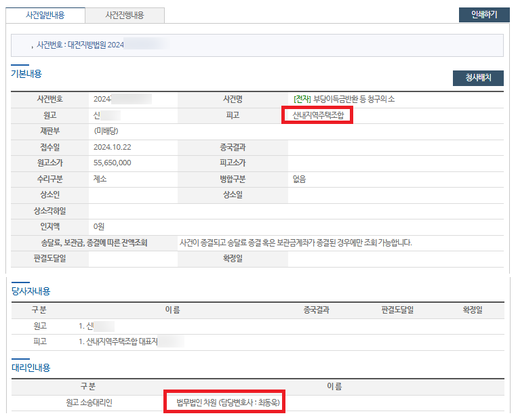Click the 없음 value next to 병합구분
518x420 pixels.
pyautogui.click(x=299, y=179)
